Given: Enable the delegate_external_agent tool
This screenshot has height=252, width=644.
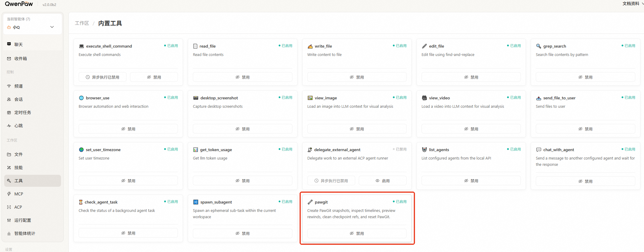Looking at the screenshot, I should pos(383,180).
